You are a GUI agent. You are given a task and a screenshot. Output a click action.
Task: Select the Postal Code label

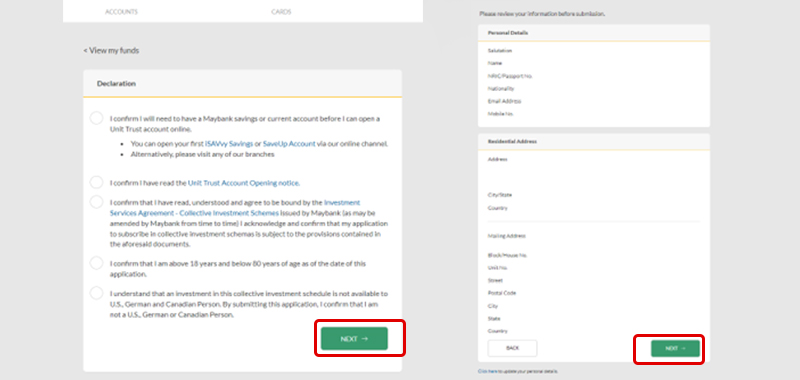502,293
